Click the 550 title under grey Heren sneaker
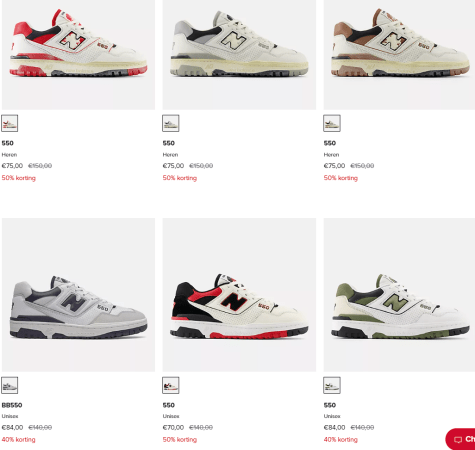The width and height of the screenshot is (475, 450). (169, 143)
